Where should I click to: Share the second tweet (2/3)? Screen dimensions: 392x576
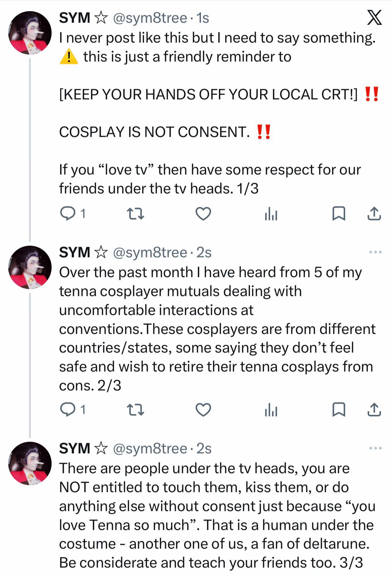374,410
